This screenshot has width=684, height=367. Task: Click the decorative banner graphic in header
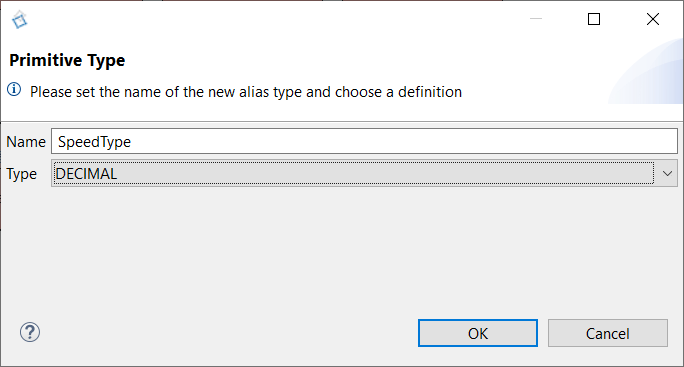(x=646, y=72)
